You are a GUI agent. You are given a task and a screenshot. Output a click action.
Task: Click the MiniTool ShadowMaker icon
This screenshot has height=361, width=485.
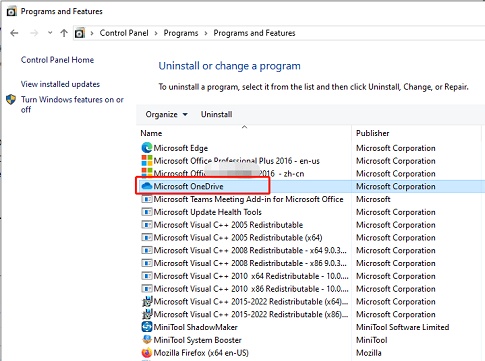click(x=147, y=327)
